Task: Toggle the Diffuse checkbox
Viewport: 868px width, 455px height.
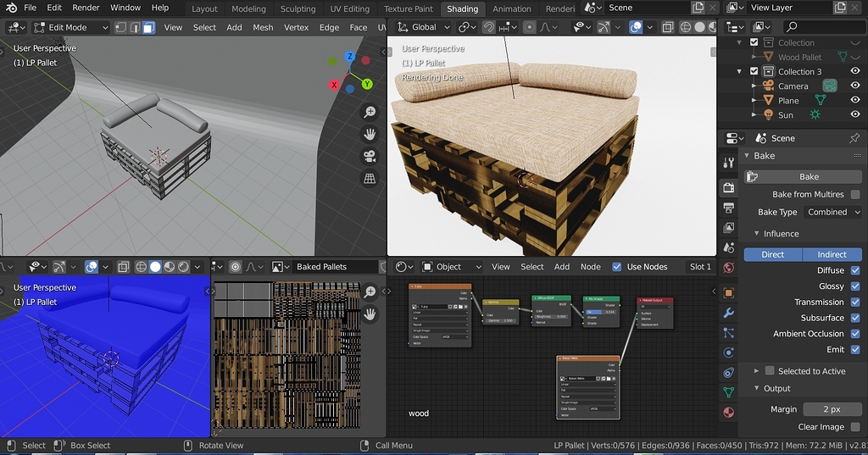Action: (x=855, y=270)
